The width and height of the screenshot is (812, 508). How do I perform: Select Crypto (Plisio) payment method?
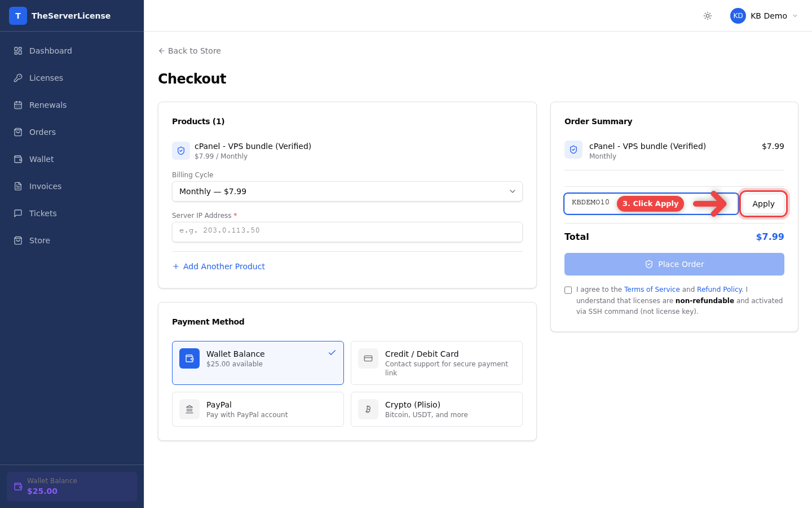tap(436, 409)
